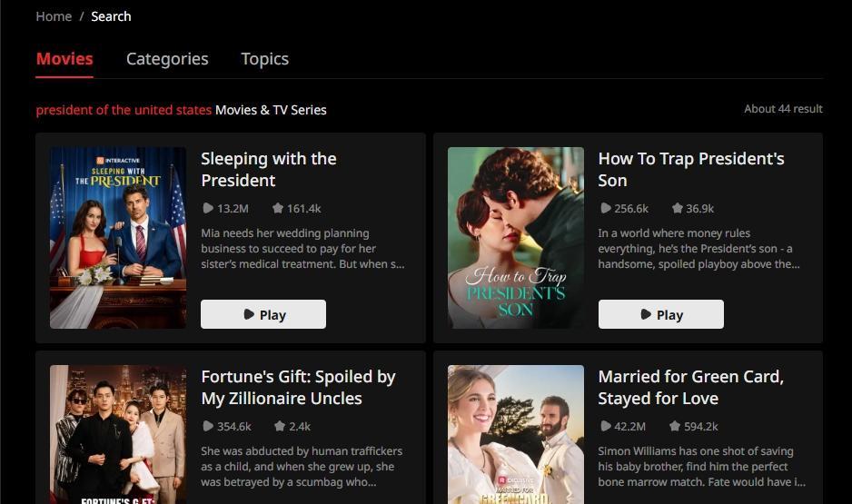
Task: Click the views icon next to 354.6k
Action: [208, 426]
